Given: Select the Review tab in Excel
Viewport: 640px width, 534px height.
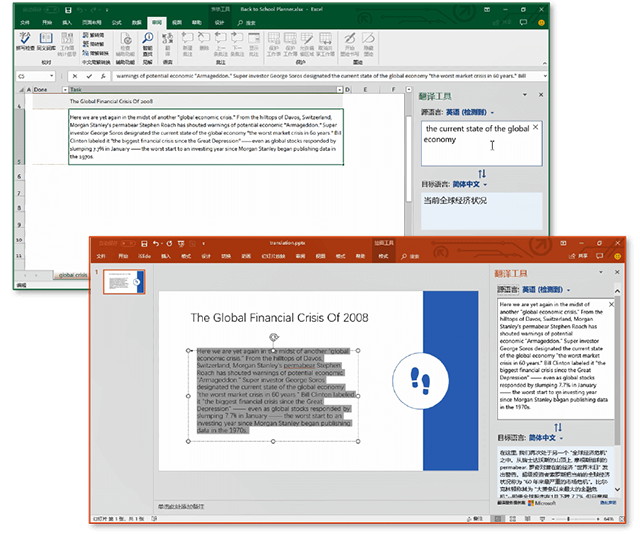Looking at the screenshot, I should point(157,22).
